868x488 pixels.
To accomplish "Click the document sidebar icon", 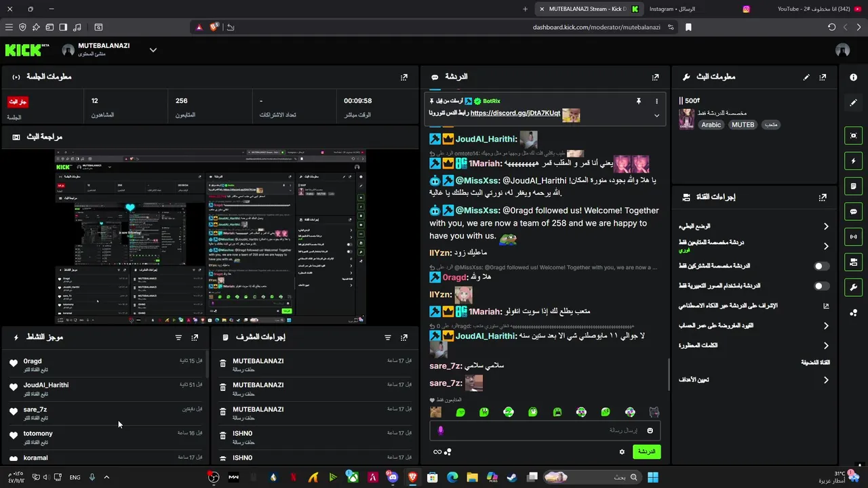I will [853, 186].
